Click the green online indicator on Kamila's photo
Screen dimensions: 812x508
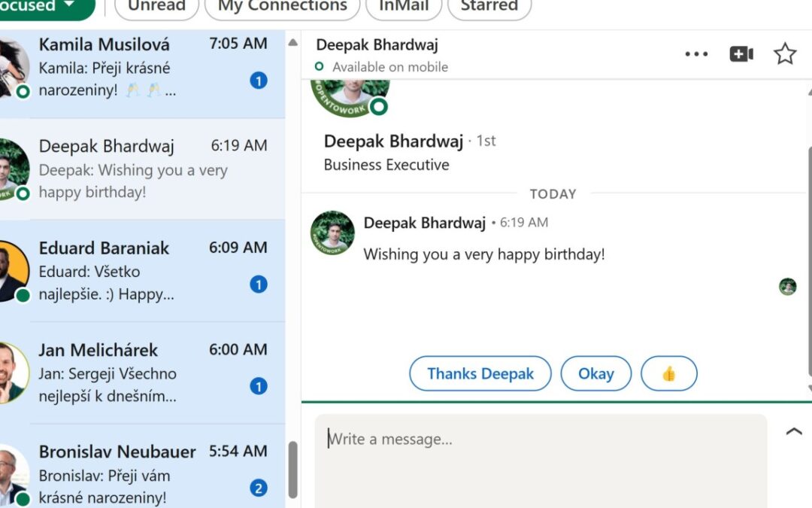(23, 90)
